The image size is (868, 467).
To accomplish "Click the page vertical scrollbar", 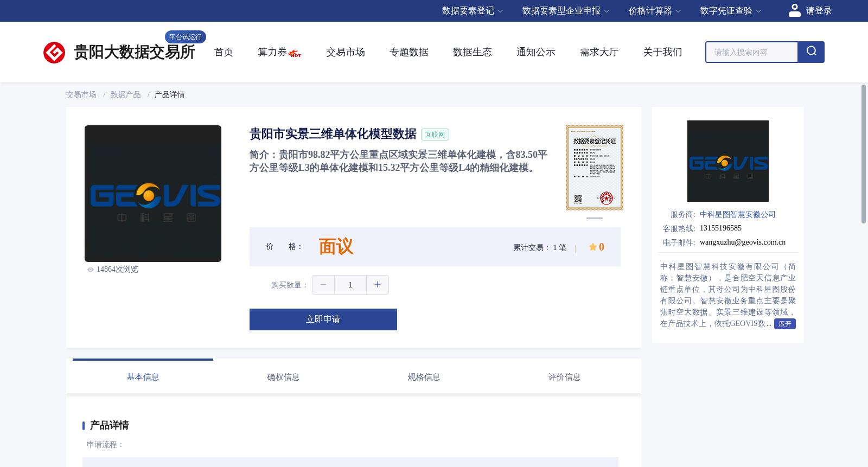I will coord(864,154).
